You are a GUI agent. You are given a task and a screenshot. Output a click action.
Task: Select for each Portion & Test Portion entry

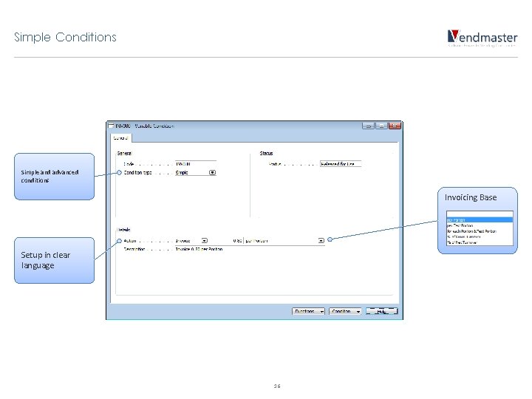tap(480, 231)
